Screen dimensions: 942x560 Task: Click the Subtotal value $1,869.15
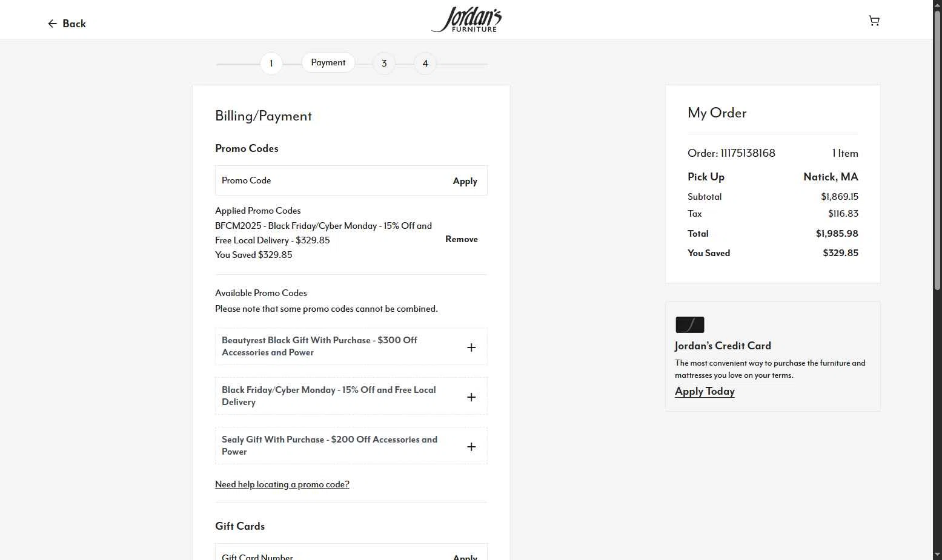pyautogui.click(x=840, y=197)
